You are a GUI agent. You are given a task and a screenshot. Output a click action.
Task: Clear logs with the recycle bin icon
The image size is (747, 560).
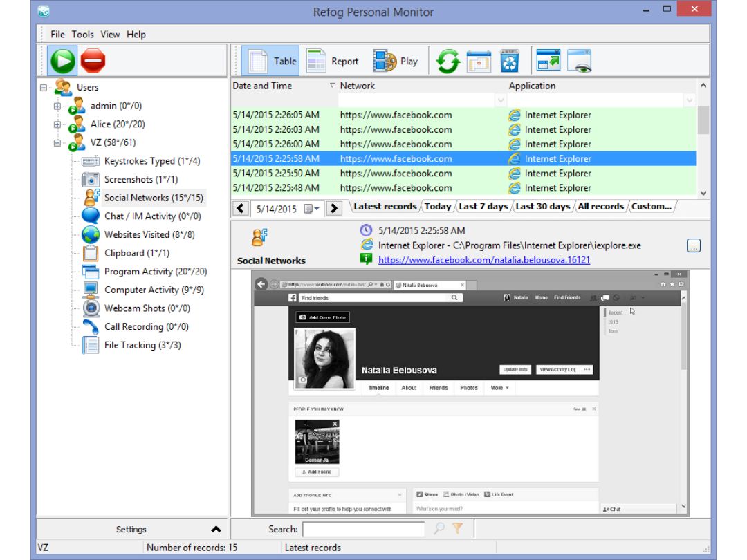click(509, 61)
